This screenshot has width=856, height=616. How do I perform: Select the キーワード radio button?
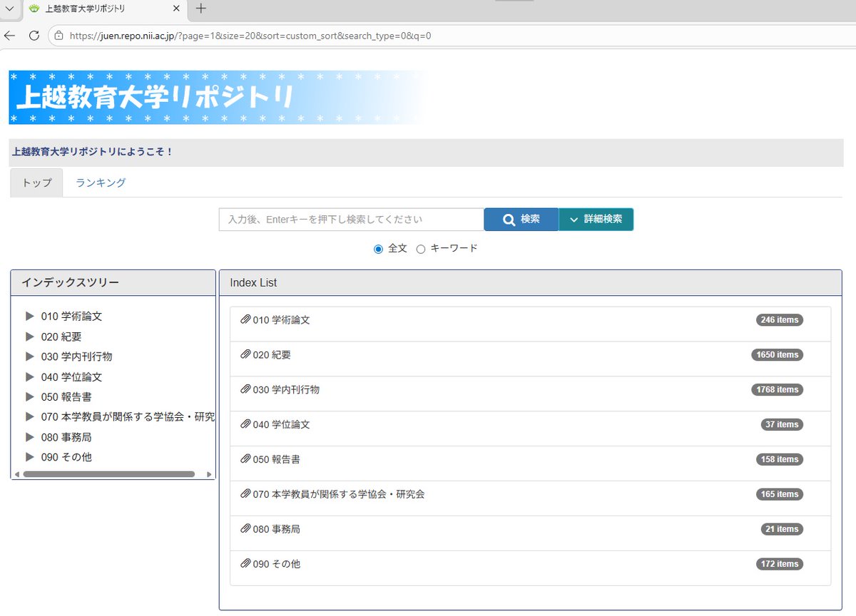click(421, 249)
